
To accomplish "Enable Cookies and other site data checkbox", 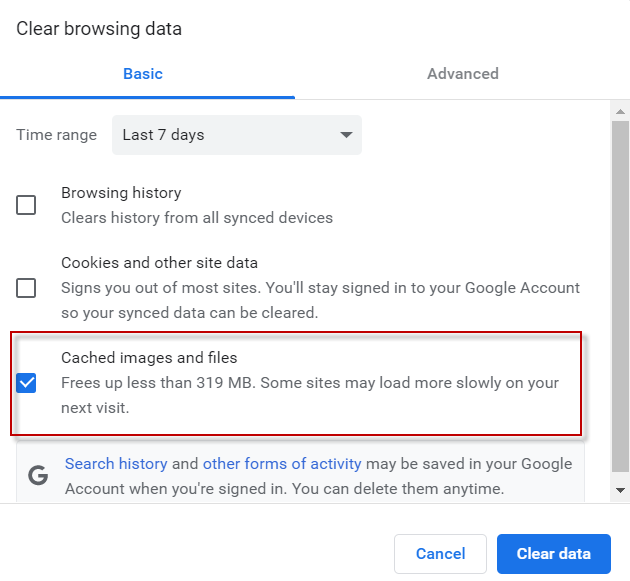I will [26, 288].
